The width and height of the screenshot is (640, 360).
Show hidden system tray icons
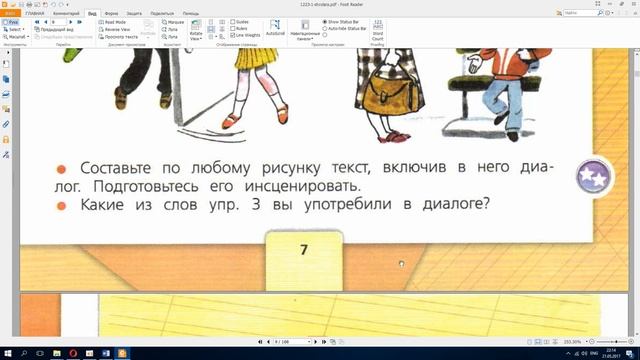click(x=568, y=353)
